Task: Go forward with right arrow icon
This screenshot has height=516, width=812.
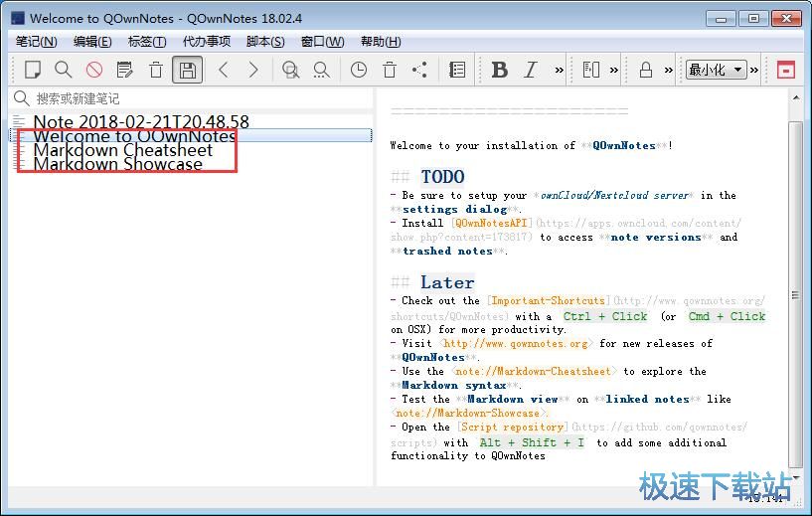Action: (253, 70)
